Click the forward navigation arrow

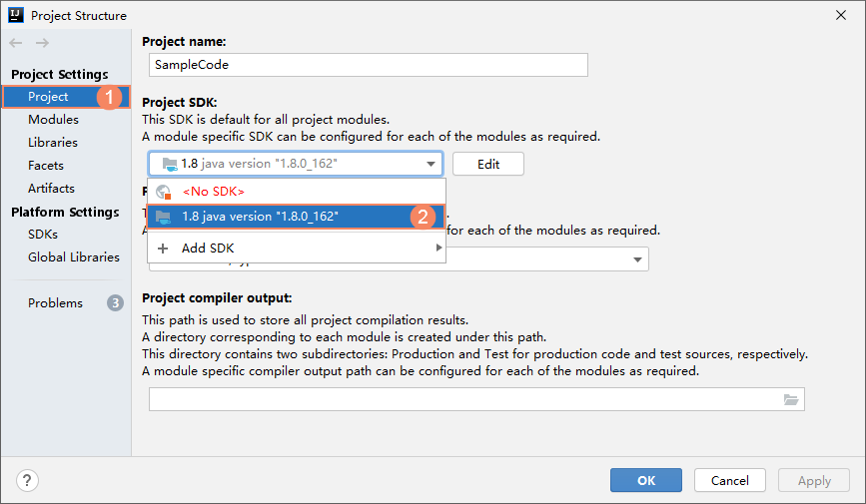pyautogui.click(x=42, y=43)
